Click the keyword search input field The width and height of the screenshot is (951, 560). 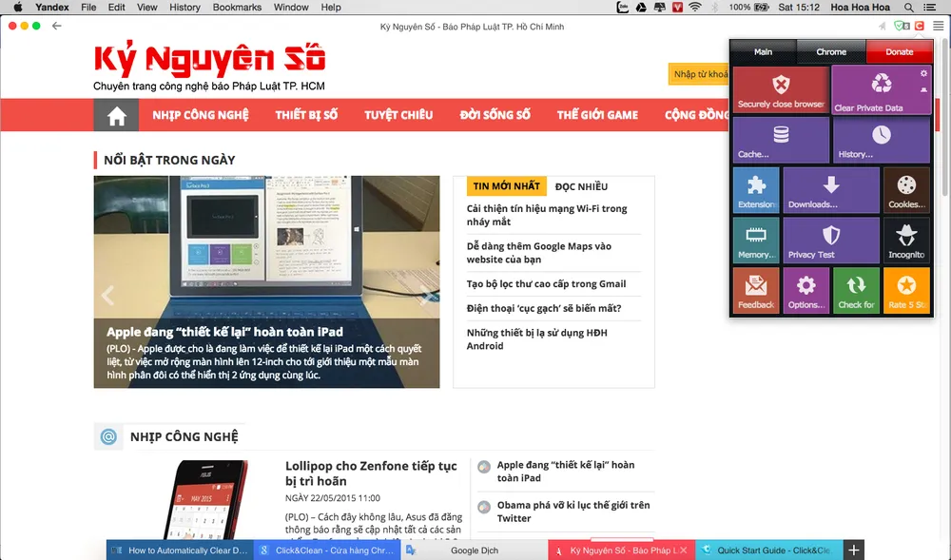click(699, 74)
